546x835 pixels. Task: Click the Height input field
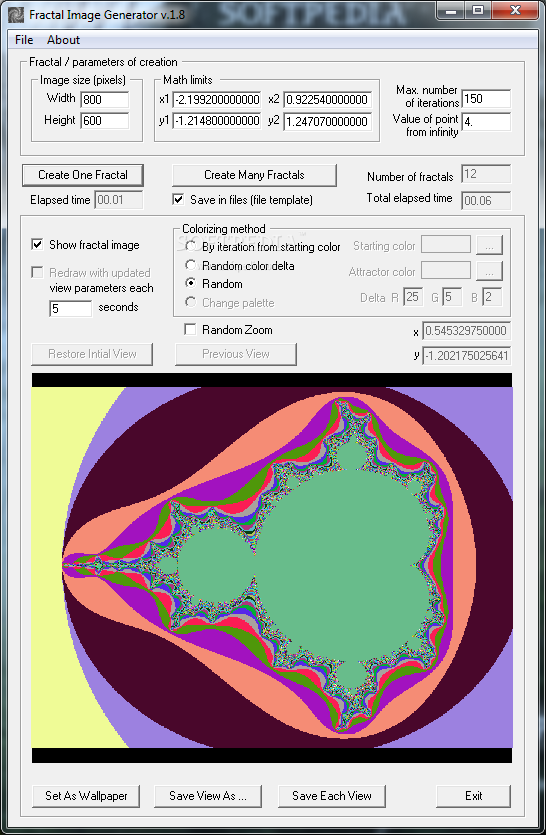[105, 121]
